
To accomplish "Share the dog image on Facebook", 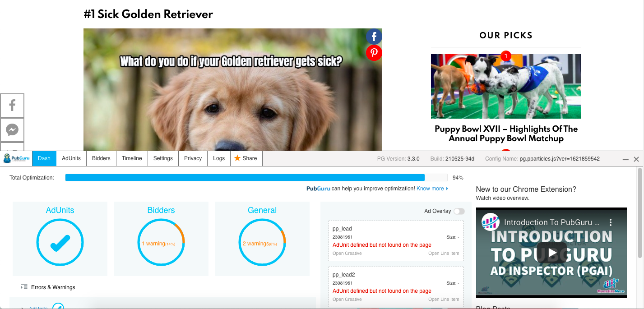I will (x=374, y=37).
